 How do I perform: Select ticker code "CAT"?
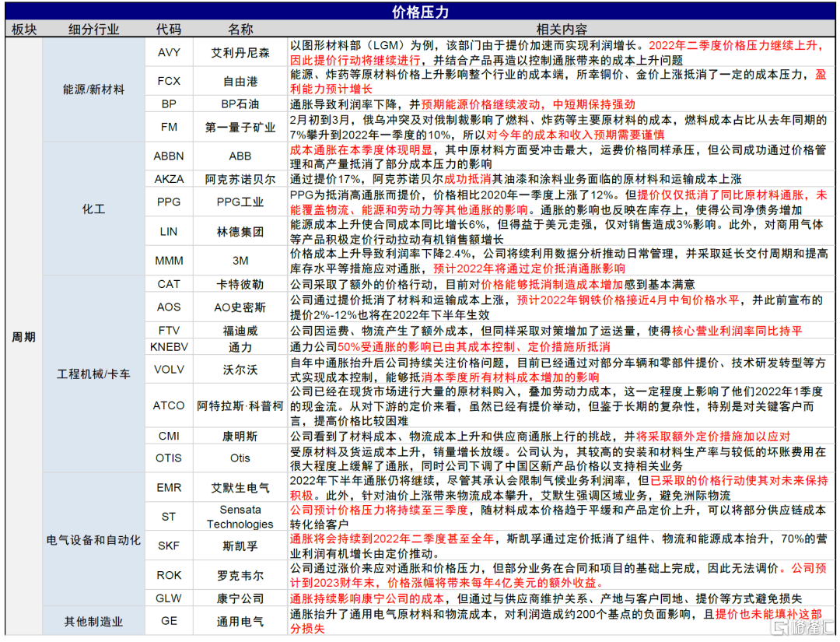click(x=169, y=284)
